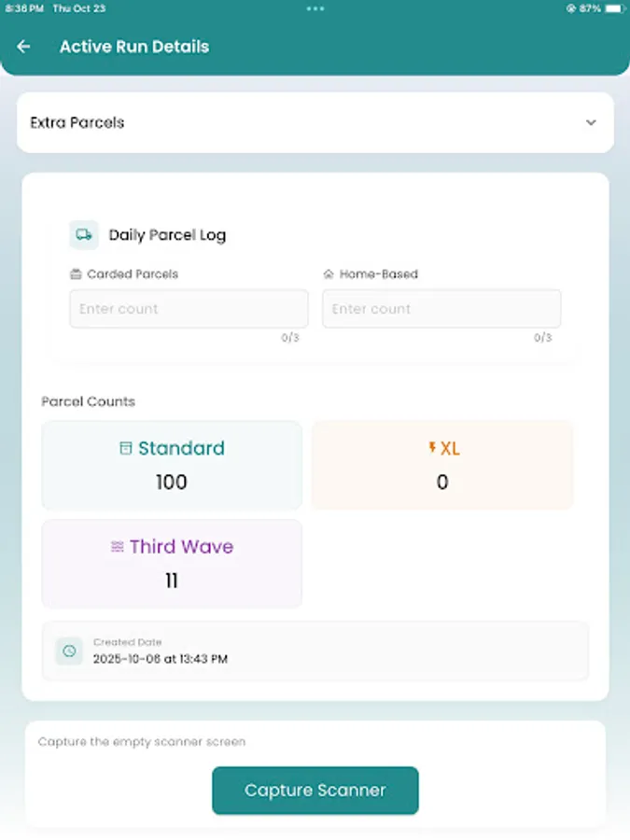Viewport: 630px width, 840px height.
Task: Click the Carded Parcels count input field
Action: coord(189,309)
